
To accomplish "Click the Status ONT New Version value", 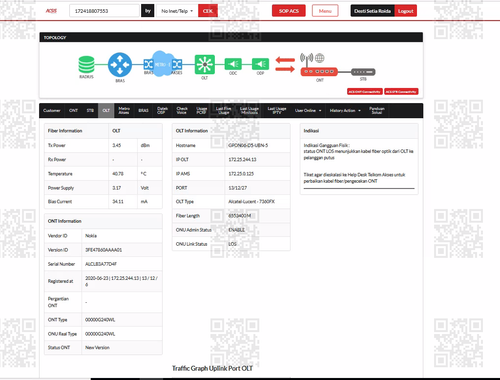I will point(97,347).
